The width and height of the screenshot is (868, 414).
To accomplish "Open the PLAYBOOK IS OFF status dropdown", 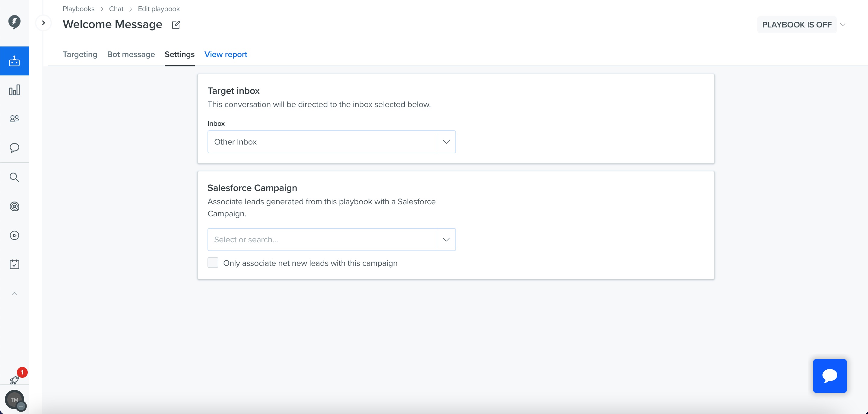I will tap(802, 25).
